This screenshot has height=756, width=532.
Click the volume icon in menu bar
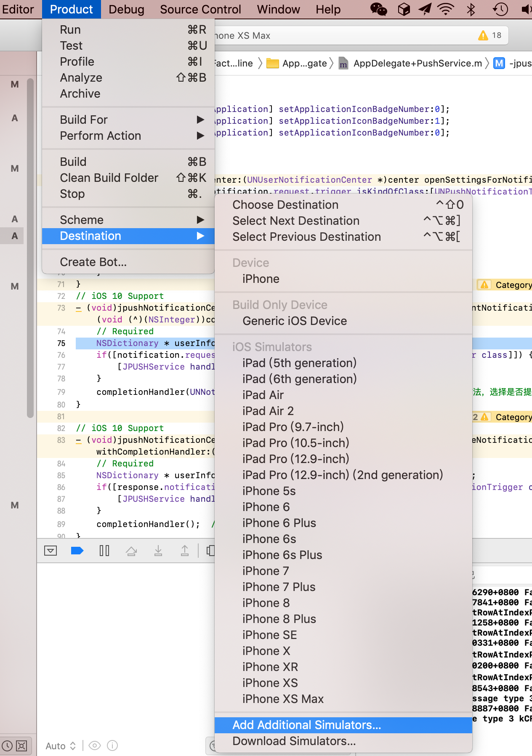pyautogui.click(x=526, y=9)
